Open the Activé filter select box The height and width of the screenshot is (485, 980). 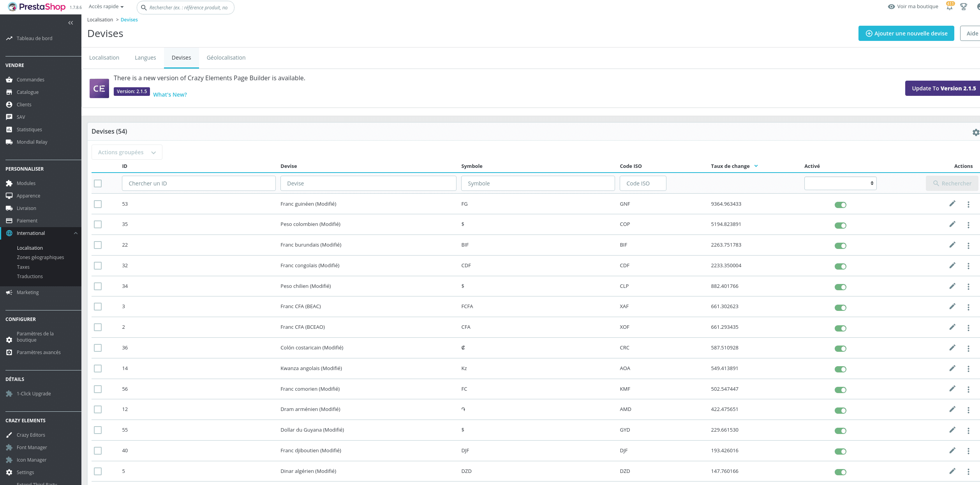pos(840,183)
